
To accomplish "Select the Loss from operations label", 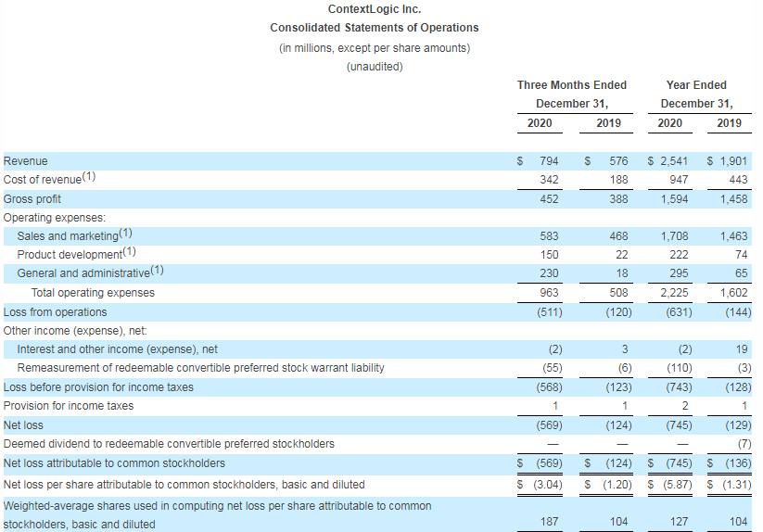I will [55, 311].
